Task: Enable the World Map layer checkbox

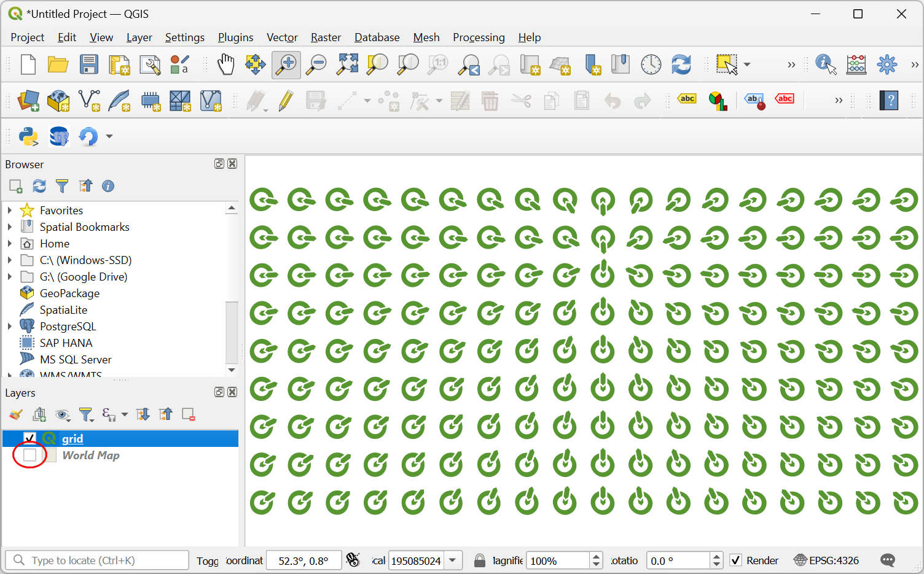Action: (29, 456)
